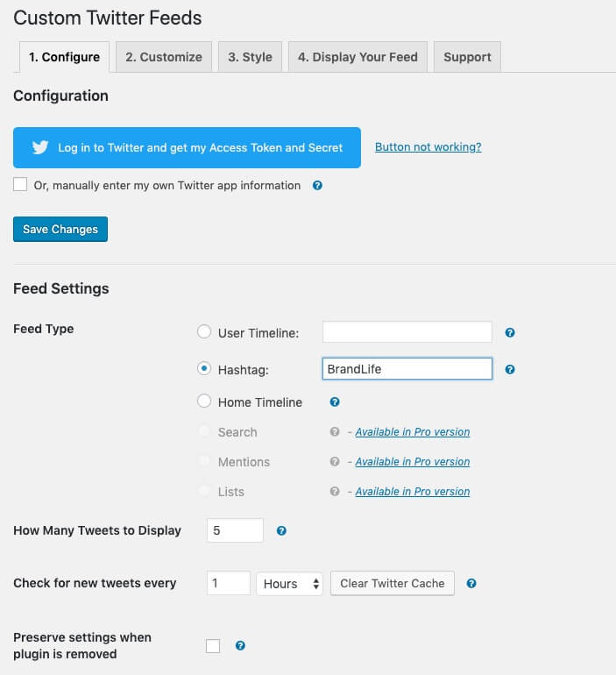
Task: Show help tooltip for Home Timeline
Action: (x=335, y=401)
